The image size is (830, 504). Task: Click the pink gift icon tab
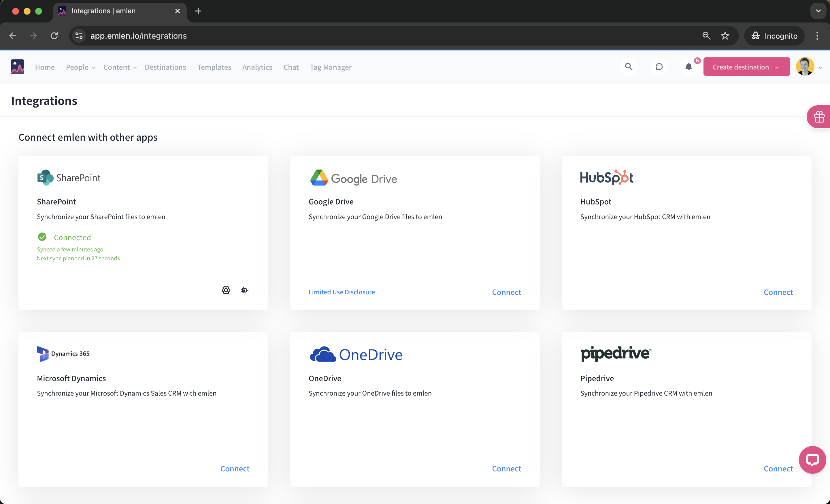point(819,117)
